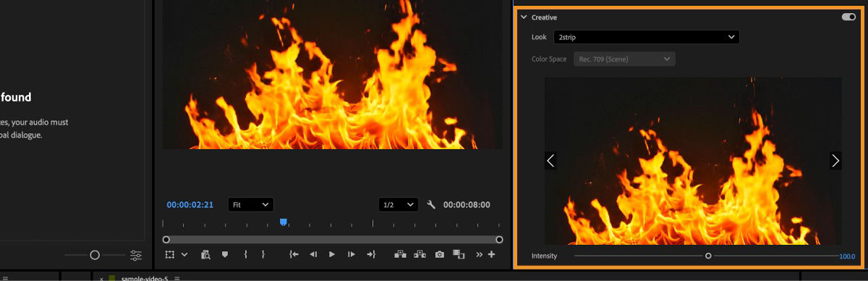Image resolution: width=868 pixels, height=281 pixels.
Task: Play the program monitor video
Action: coord(332,254)
